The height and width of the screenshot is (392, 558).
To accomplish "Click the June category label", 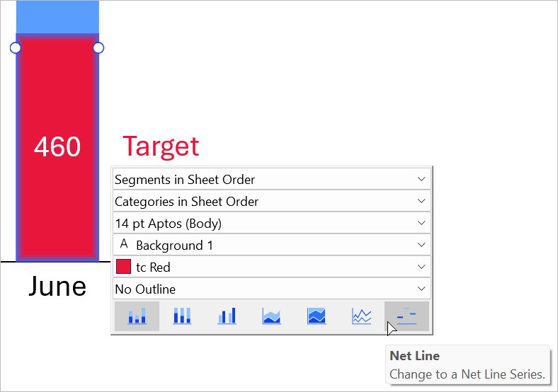I will pos(57,287).
